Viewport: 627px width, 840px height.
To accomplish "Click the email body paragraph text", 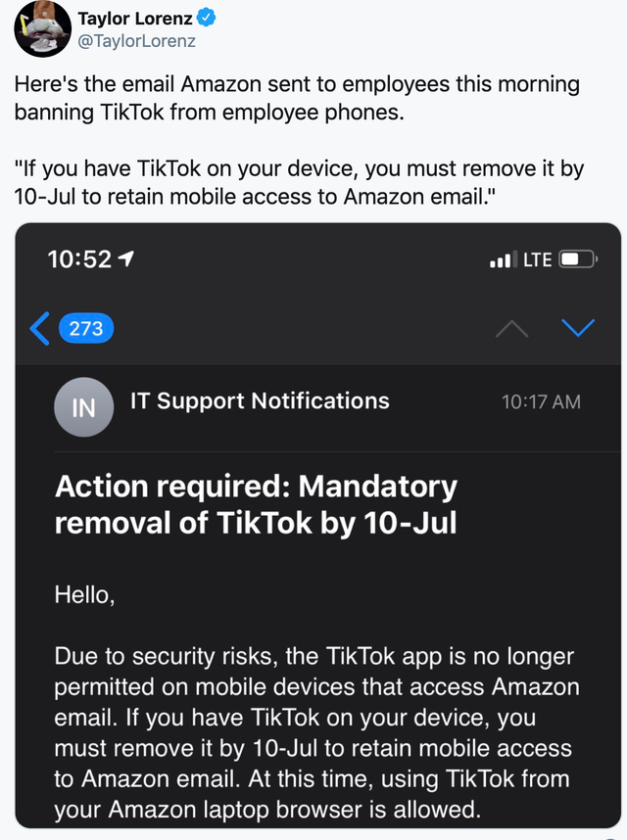I will pos(313,733).
